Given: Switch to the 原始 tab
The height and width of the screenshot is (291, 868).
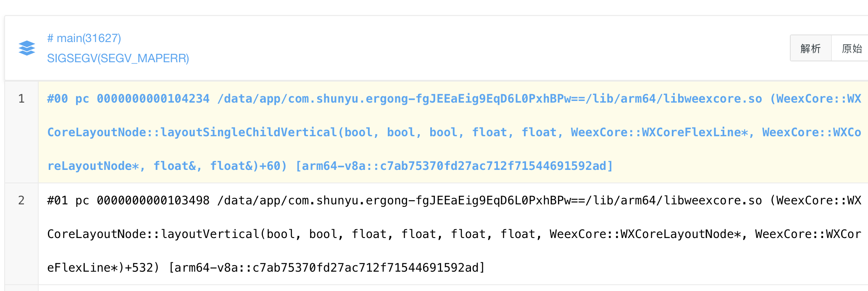Looking at the screenshot, I should [x=852, y=48].
